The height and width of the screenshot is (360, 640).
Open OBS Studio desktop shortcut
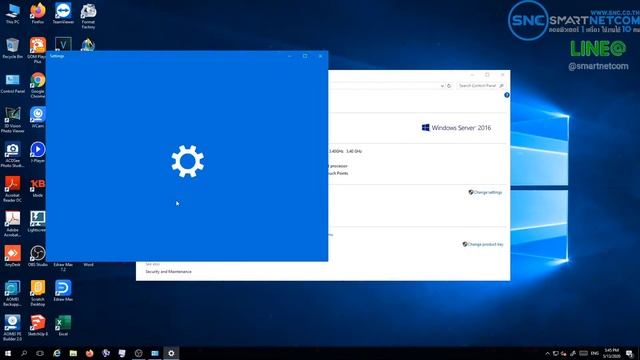[x=38, y=256]
